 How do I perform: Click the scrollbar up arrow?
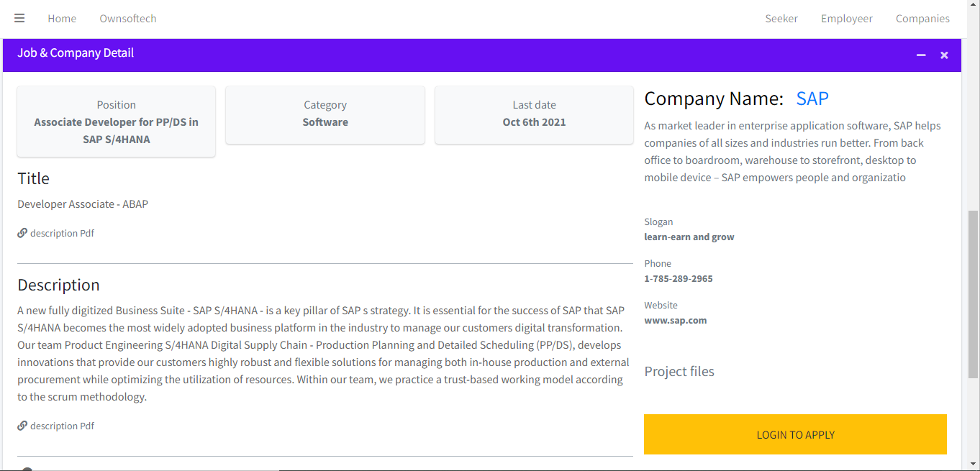(973, 6)
